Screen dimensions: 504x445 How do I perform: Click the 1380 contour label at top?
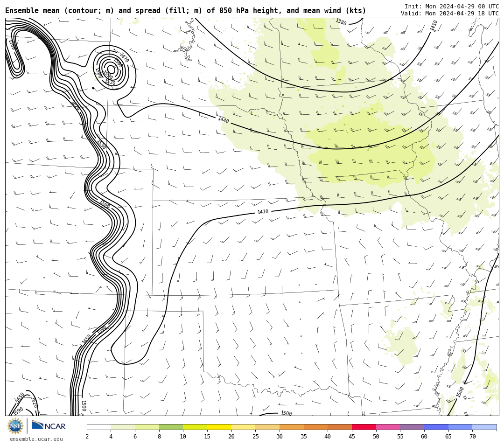(341, 22)
